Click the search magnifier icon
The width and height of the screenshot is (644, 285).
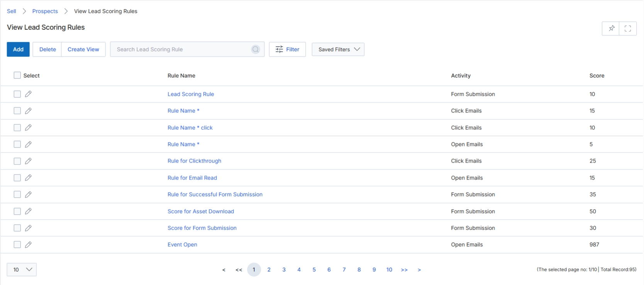coord(256,49)
